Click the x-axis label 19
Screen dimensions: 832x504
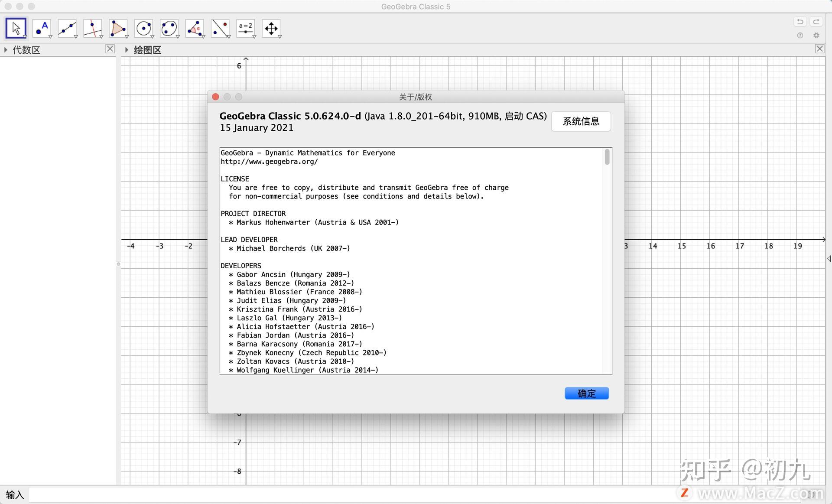click(798, 246)
